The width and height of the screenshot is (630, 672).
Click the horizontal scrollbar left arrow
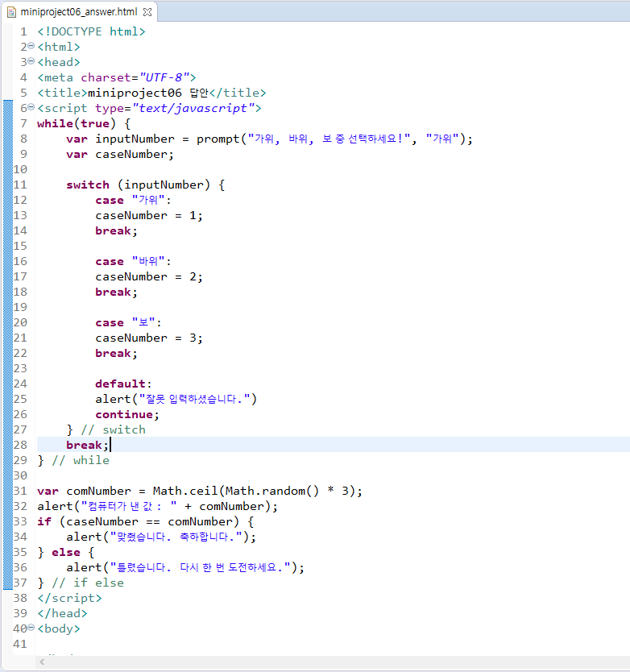click(42, 662)
